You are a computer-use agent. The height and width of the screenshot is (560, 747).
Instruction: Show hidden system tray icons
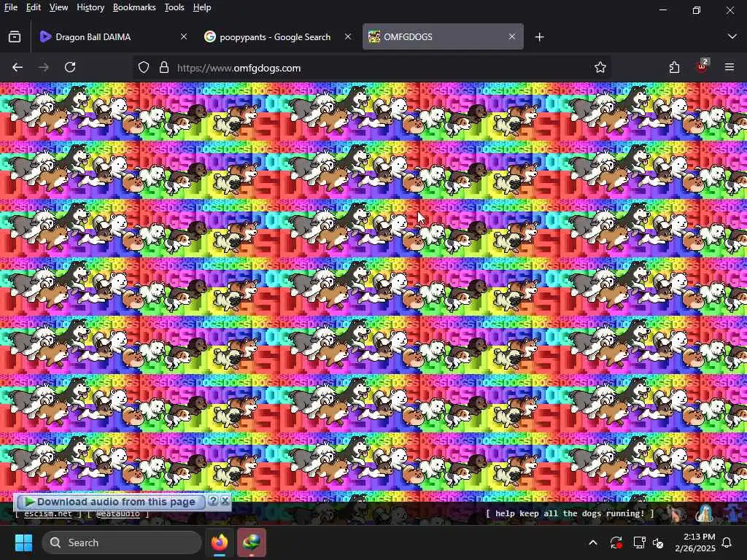click(593, 542)
